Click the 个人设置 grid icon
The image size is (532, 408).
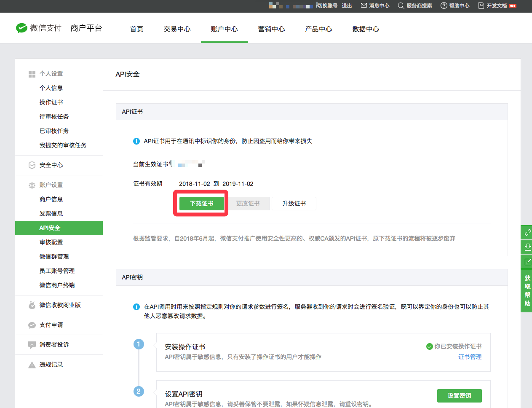32,74
